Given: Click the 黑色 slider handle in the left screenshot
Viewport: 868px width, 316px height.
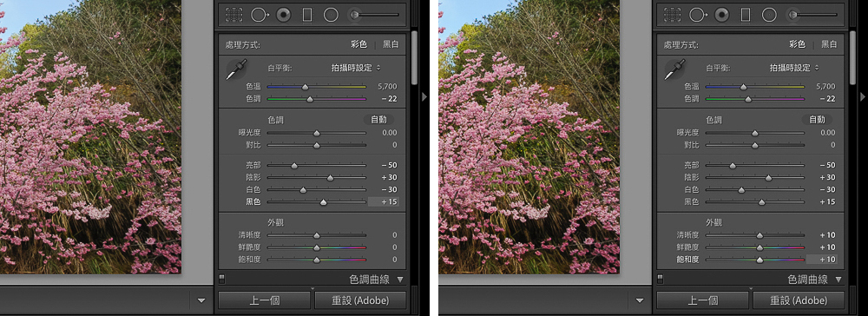Looking at the screenshot, I should 324,202.
